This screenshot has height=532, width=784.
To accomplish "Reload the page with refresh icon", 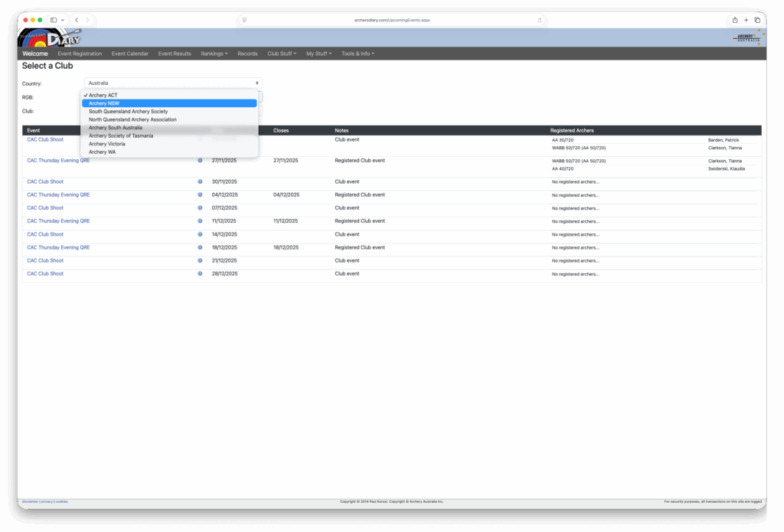I will point(540,20).
